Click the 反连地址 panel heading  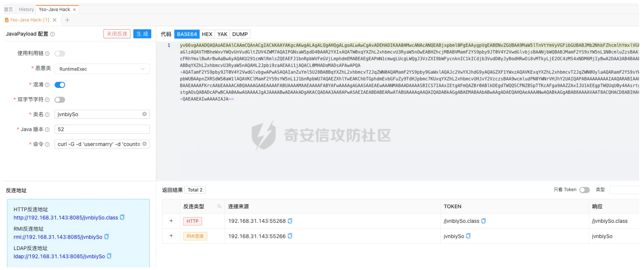pyautogui.click(x=16, y=191)
